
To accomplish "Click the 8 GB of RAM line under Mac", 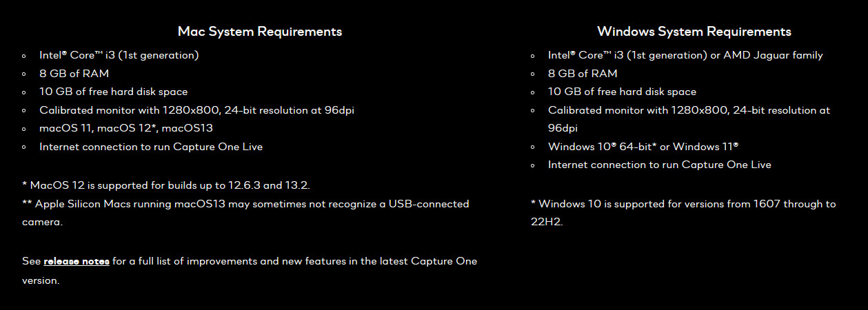I will tap(74, 74).
